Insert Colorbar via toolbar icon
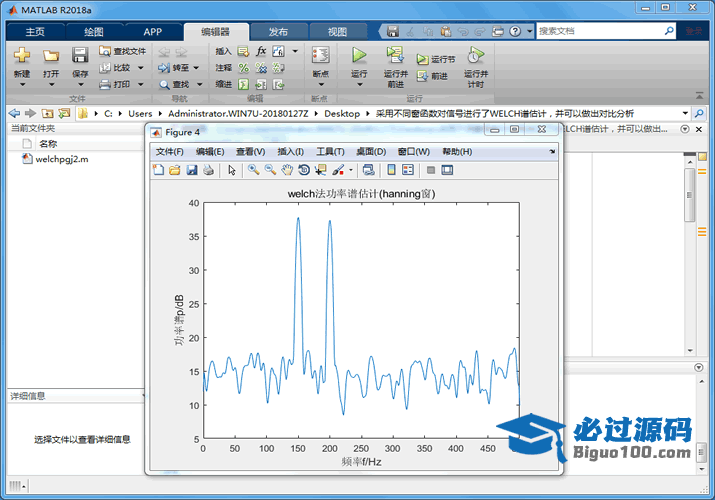 coord(391,170)
